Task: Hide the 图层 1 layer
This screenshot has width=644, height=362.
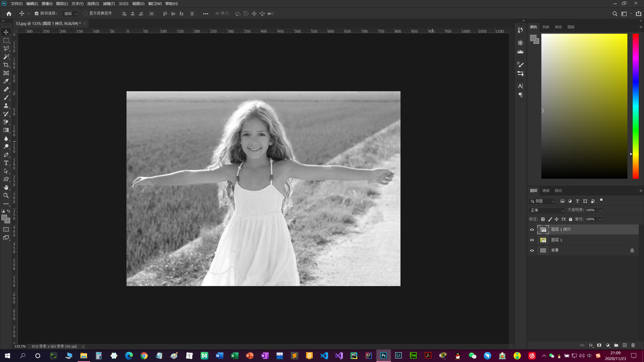Action: point(532,240)
